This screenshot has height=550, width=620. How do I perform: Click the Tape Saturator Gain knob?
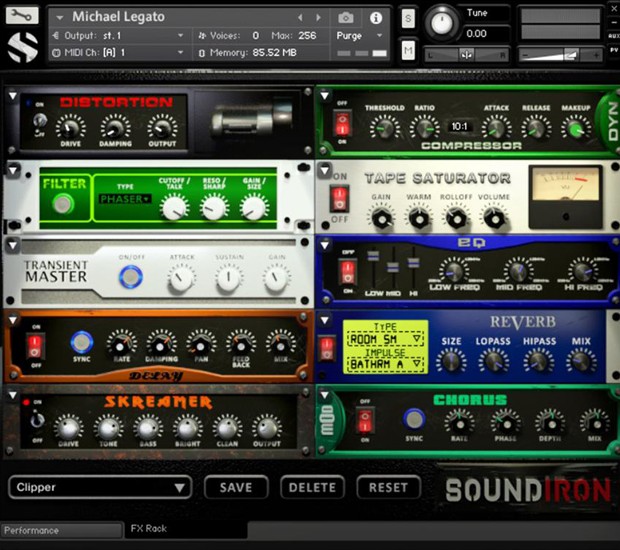pos(382,218)
